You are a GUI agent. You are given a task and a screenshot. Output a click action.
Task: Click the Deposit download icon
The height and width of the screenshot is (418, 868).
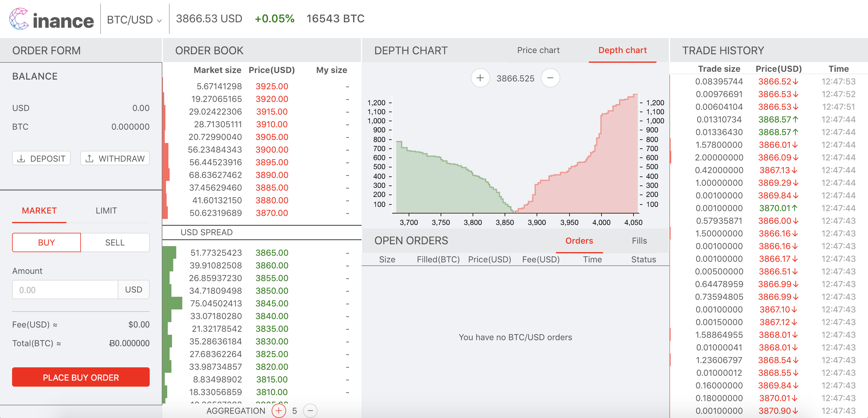pyautogui.click(x=21, y=159)
